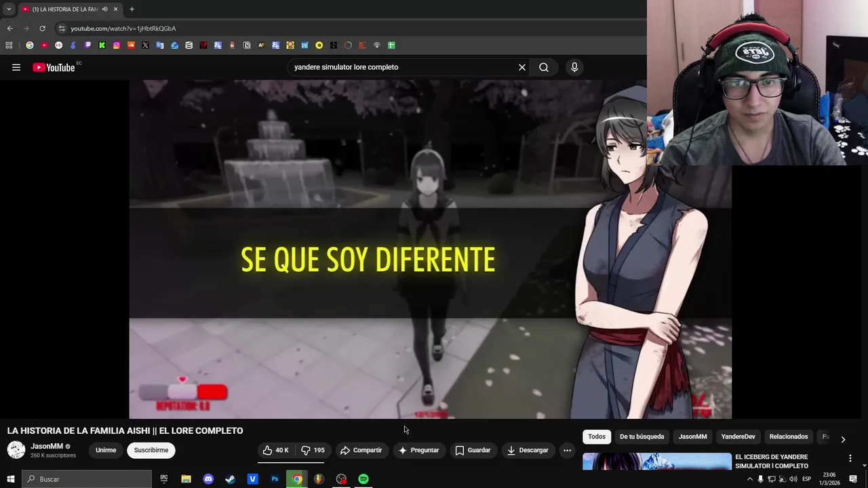Go to the YouTube home logo
Image resolution: width=868 pixels, height=488 pixels.
pos(54,67)
